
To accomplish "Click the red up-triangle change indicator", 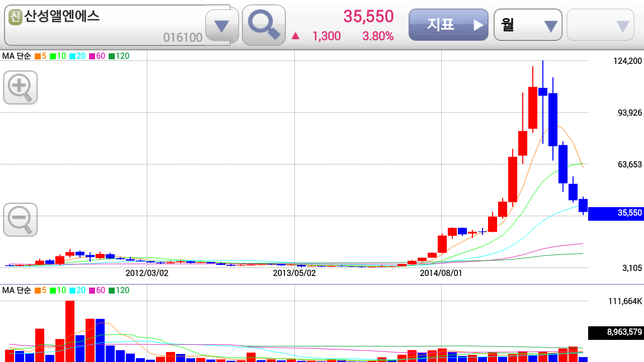I will tap(296, 36).
